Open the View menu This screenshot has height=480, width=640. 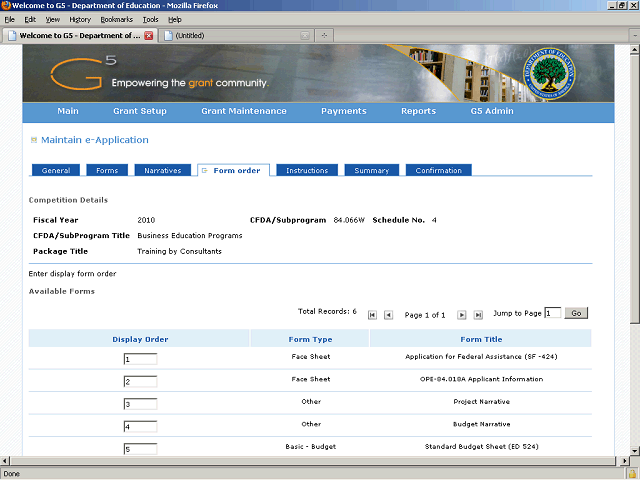click(x=52, y=20)
